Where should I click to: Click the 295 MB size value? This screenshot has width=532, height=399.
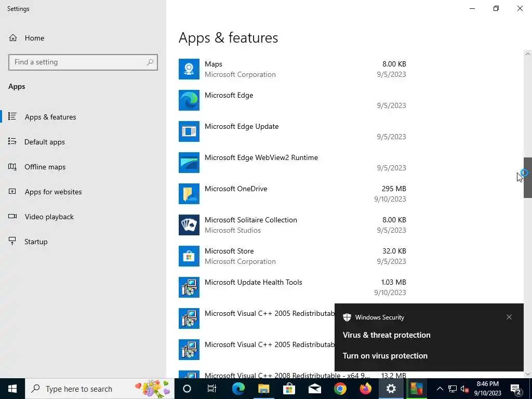[x=394, y=189]
